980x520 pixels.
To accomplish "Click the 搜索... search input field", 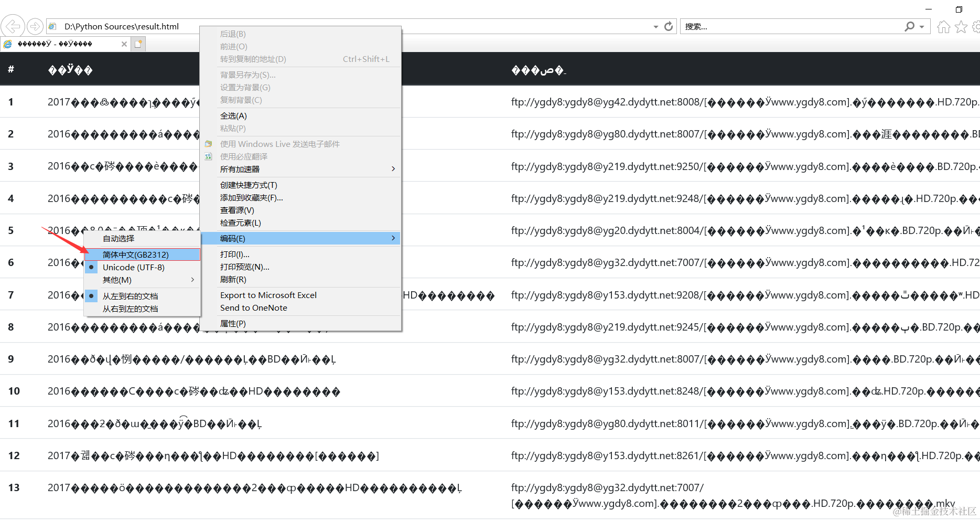I will (x=792, y=26).
